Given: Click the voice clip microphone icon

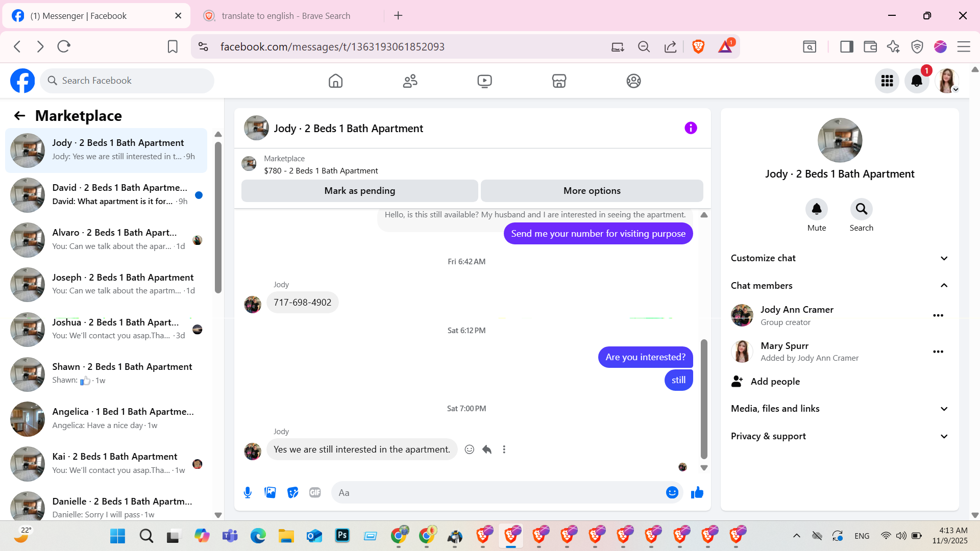Looking at the screenshot, I should 248,492.
